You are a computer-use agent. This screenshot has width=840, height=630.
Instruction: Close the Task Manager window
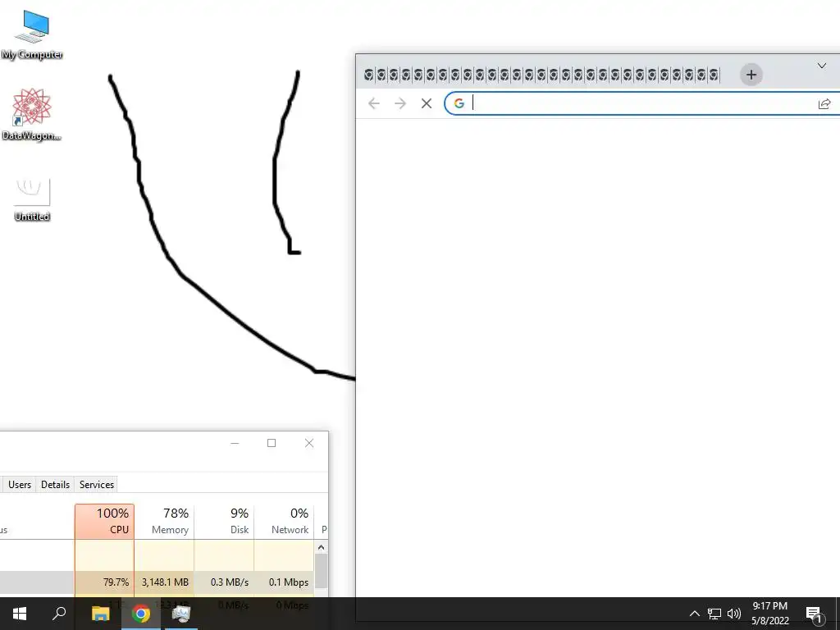pyautogui.click(x=309, y=443)
